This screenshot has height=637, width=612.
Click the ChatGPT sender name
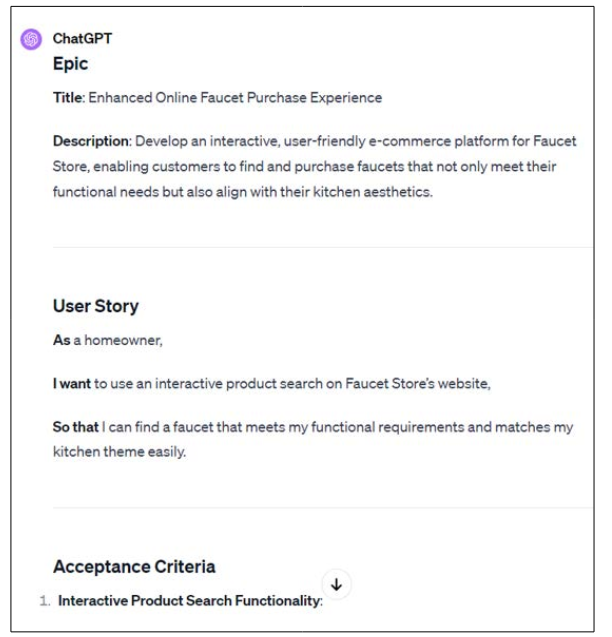click(x=82, y=39)
